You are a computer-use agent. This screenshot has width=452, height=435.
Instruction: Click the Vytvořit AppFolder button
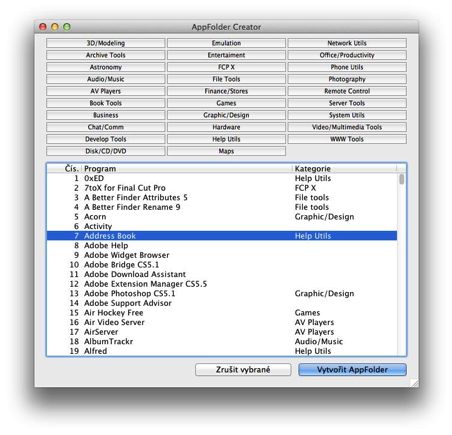(x=352, y=369)
